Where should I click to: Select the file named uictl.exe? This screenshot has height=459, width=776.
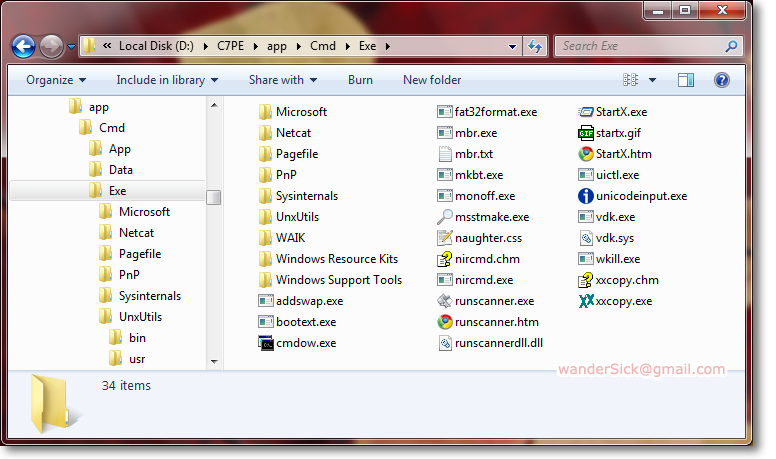[x=608, y=175]
